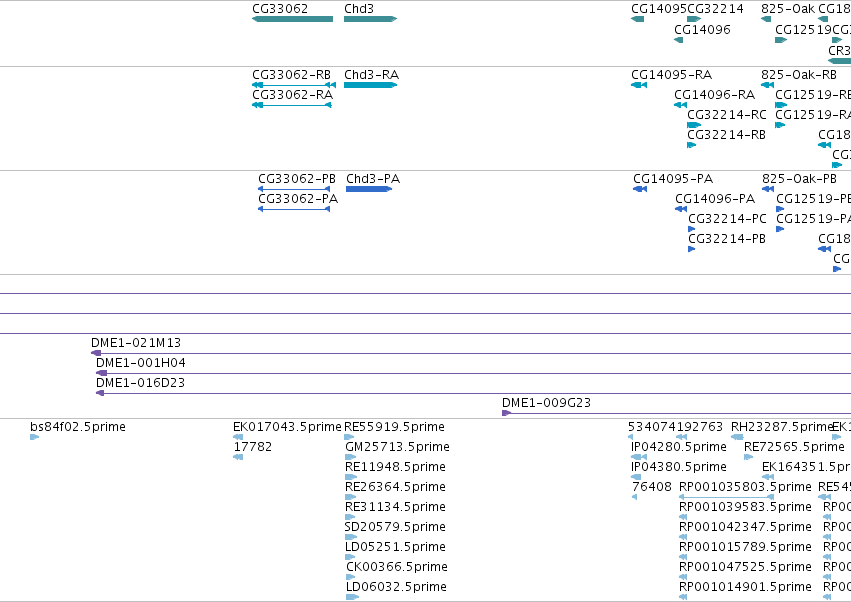Image resolution: width=851 pixels, height=602 pixels.
Task: Select the CG14095-PA protein label
Action: 673,179
